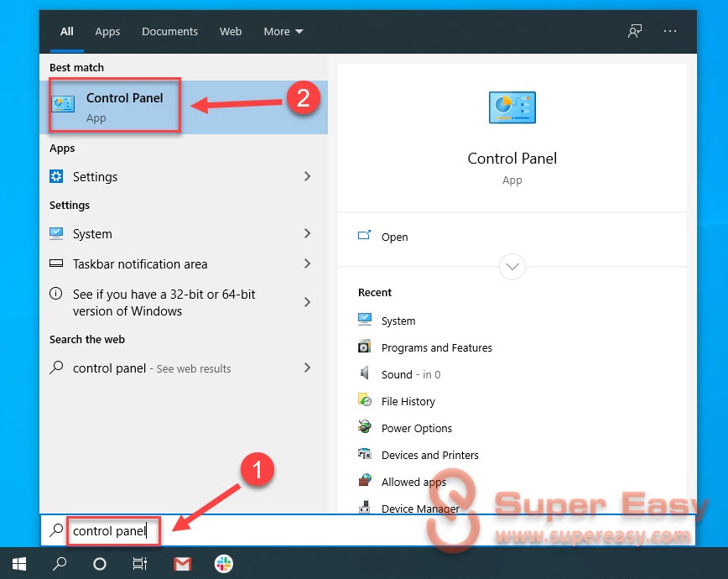
Task: Switch to the Documents tab
Action: (x=169, y=31)
